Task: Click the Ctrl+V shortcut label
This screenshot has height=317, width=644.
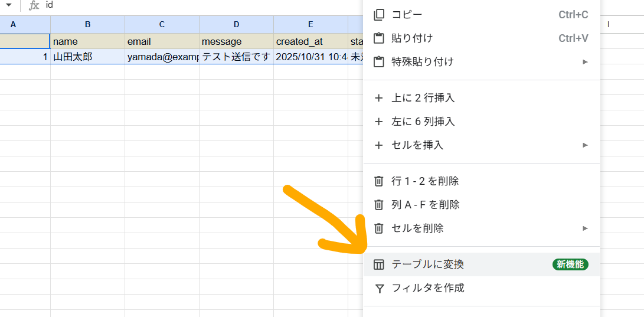Action: [573, 38]
